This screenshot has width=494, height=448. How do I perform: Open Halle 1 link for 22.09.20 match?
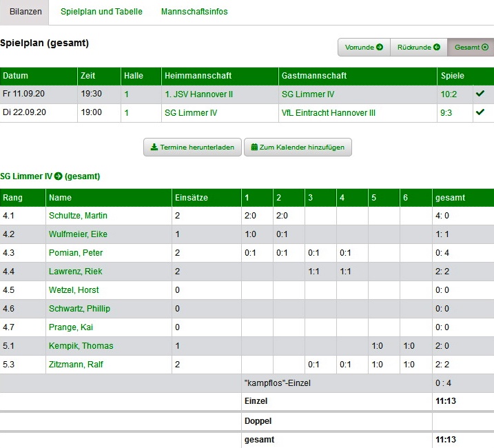126,113
